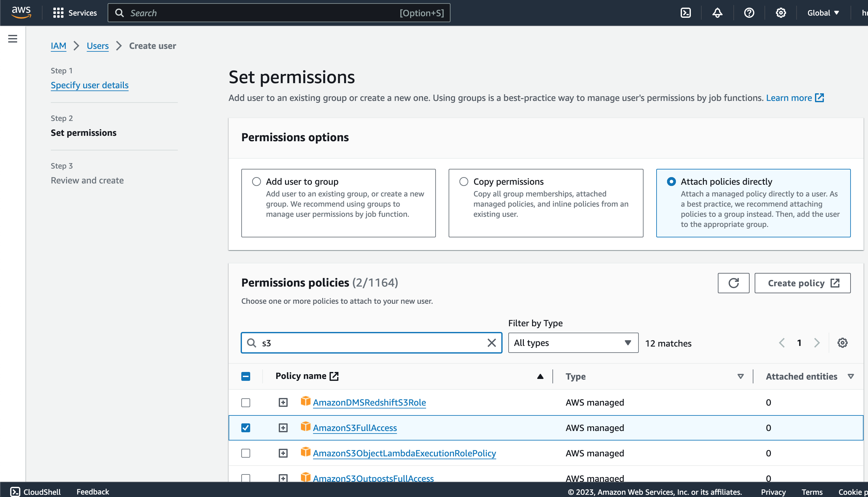The image size is (868, 497).
Task: Open the AmazonS3FullAccess policy link
Action: point(355,428)
